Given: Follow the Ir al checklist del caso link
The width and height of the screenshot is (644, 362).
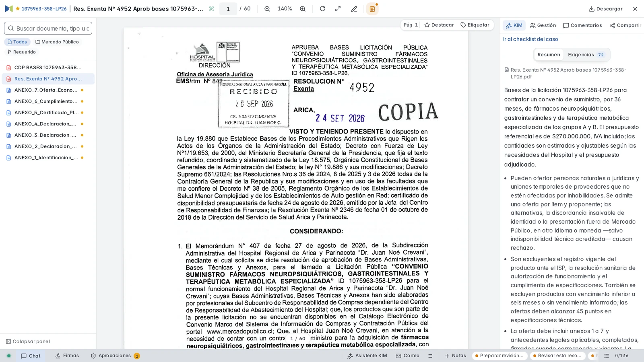Looking at the screenshot, I should 530,39.
